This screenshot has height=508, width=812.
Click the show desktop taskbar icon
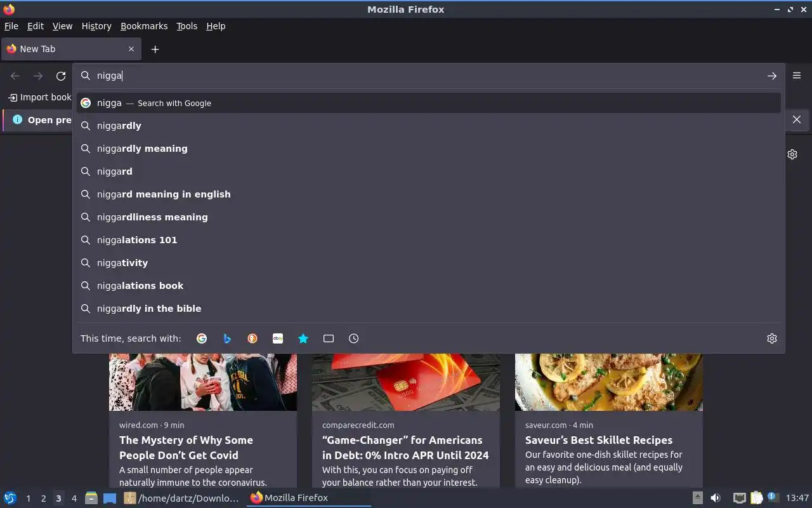110,498
